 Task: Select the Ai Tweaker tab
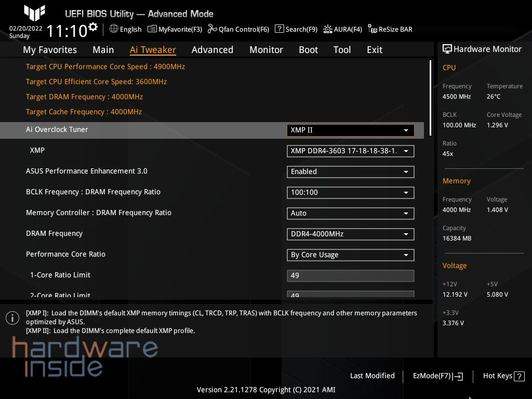pyautogui.click(x=153, y=50)
